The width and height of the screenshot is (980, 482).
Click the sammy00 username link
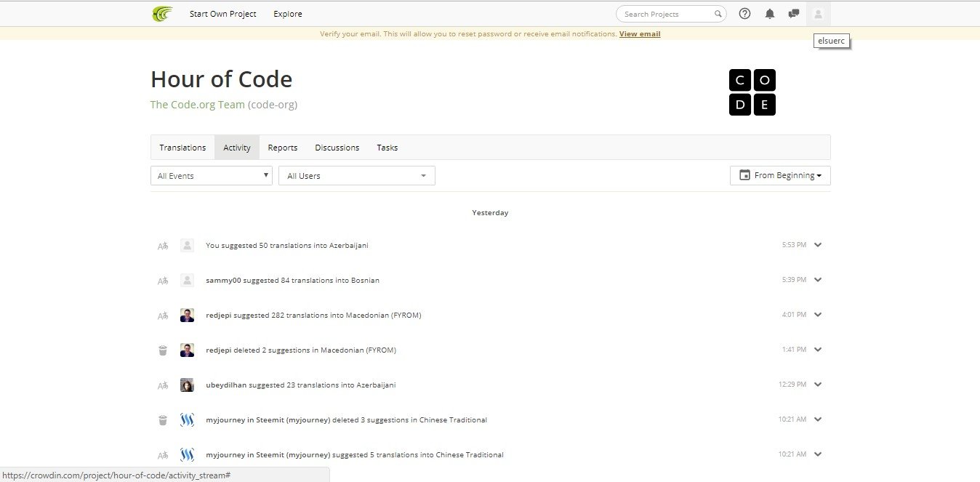click(x=223, y=281)
